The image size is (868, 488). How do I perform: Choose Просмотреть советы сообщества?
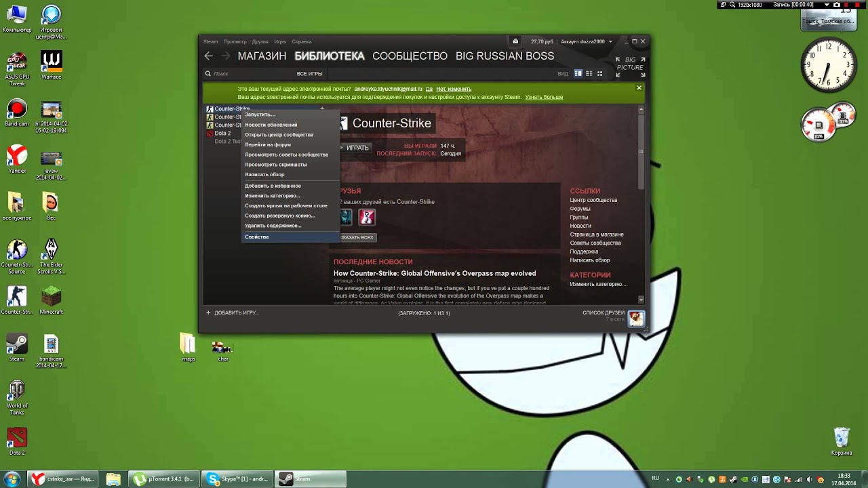pyautogui.click(x=290, y=155)
